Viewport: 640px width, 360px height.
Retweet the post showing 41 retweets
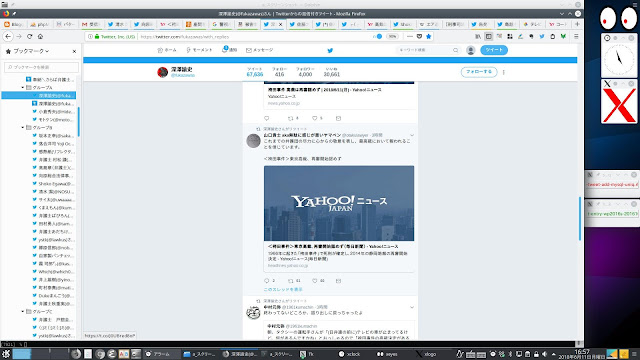tap(291, 281)
